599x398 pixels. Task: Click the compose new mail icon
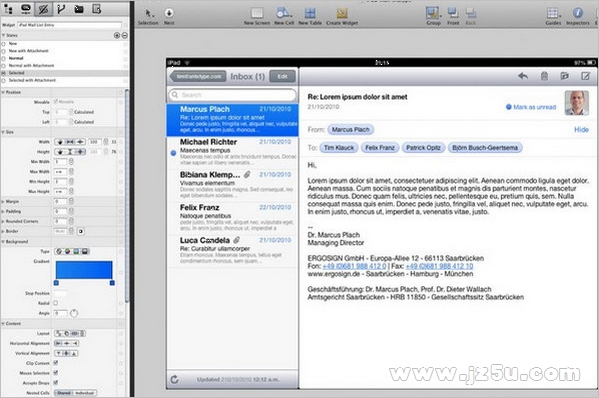[586, 76]
